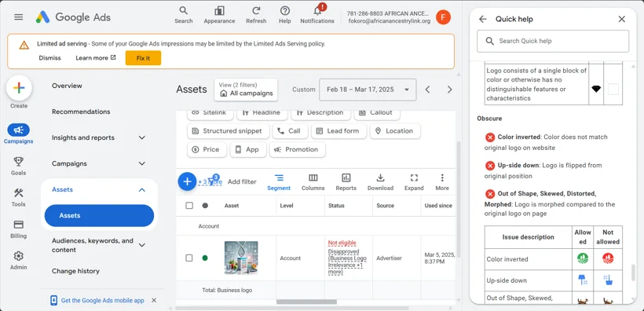This screenshot has width=644, height=311.
Task: Open Admin settings in sidebar
Action: coord(19,261)
